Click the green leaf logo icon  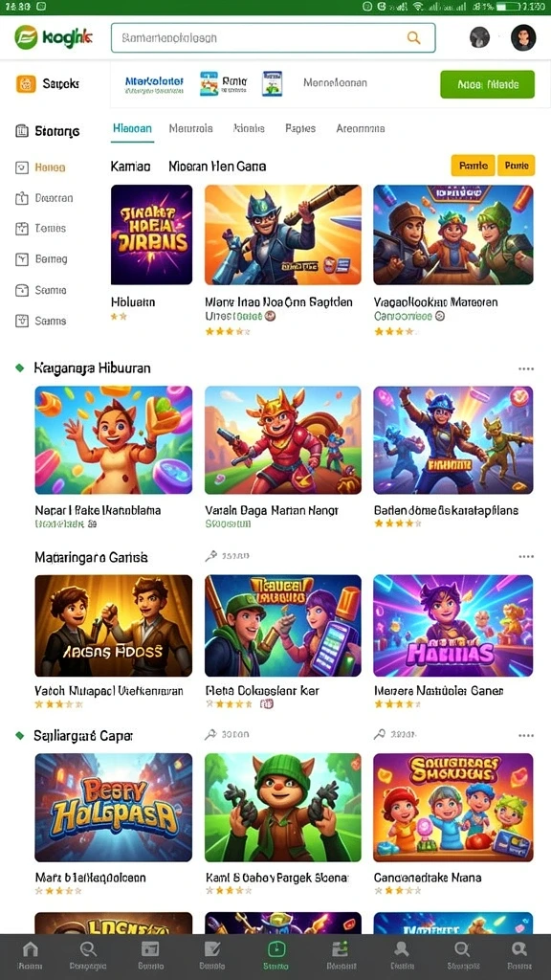(26, 37)
